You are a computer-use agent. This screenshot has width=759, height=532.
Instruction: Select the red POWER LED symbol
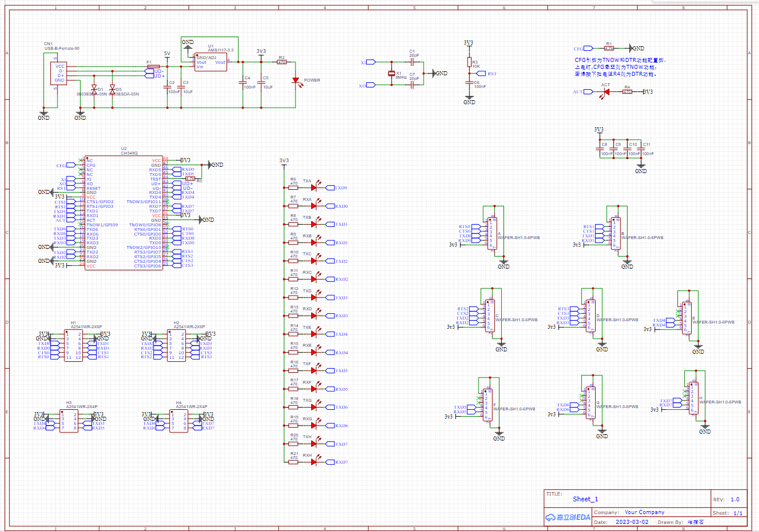coord(295,80)
